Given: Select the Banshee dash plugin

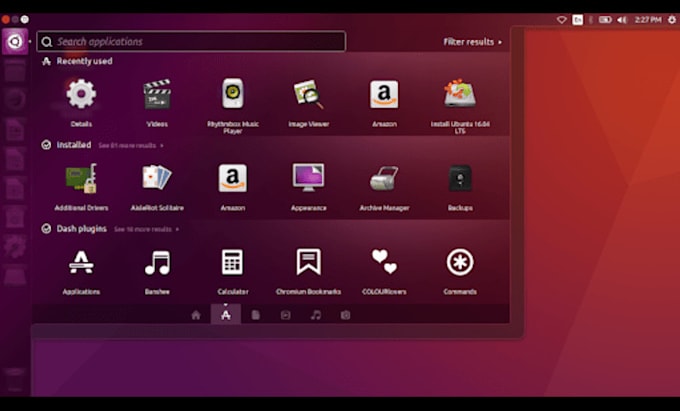Looking at the screenshot, I should tap(157, 262).
